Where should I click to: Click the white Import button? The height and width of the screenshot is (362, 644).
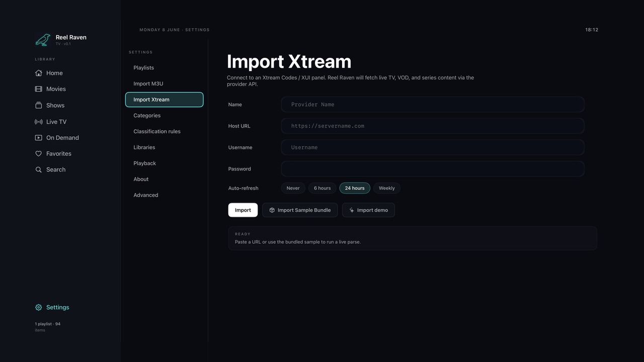pos(243,210)
